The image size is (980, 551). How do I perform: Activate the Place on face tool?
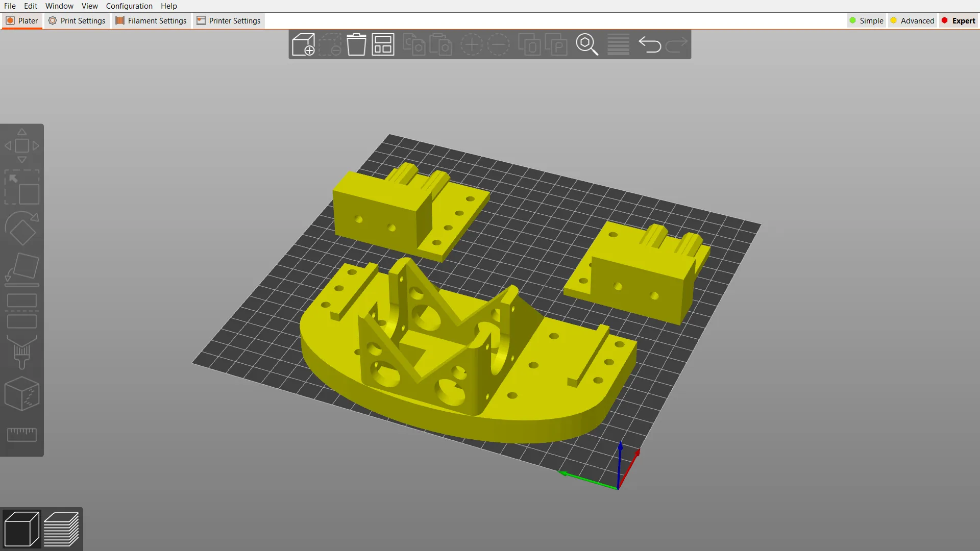click(x=22, y=268)
